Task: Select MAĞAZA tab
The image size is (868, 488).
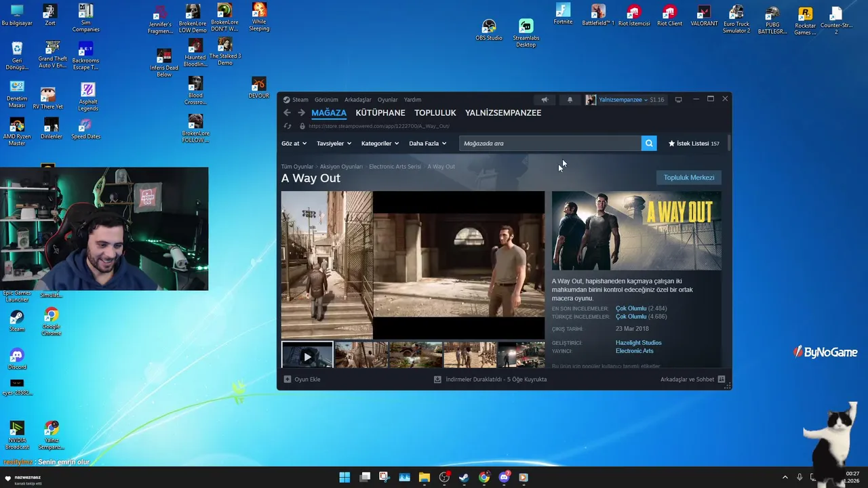Action: coord(329,113)
